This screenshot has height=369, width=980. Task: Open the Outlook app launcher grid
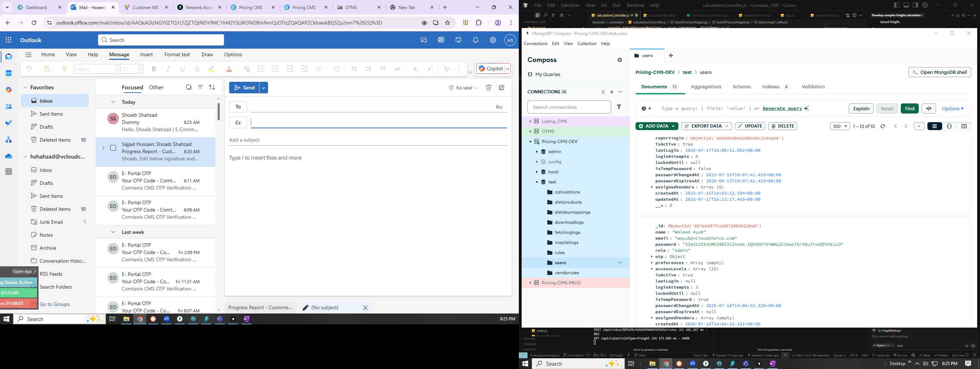pos(9,40)
